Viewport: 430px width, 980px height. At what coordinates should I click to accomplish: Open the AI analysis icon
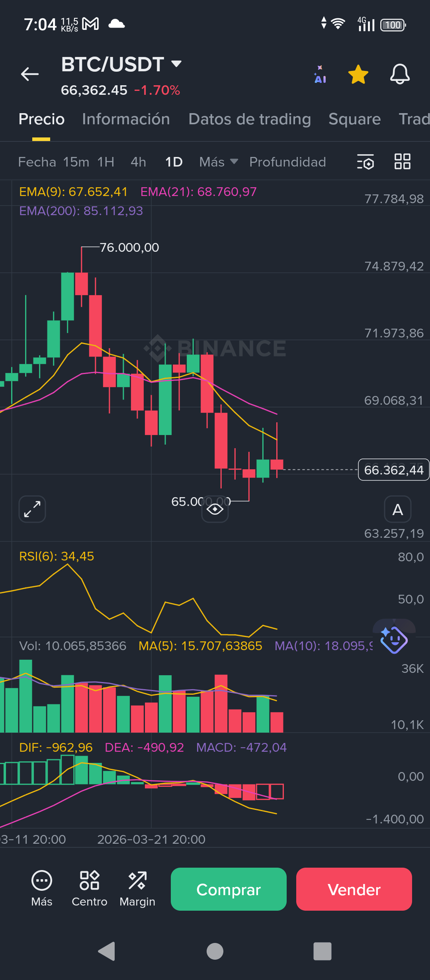pyautogui.click(x=320, y=74)
